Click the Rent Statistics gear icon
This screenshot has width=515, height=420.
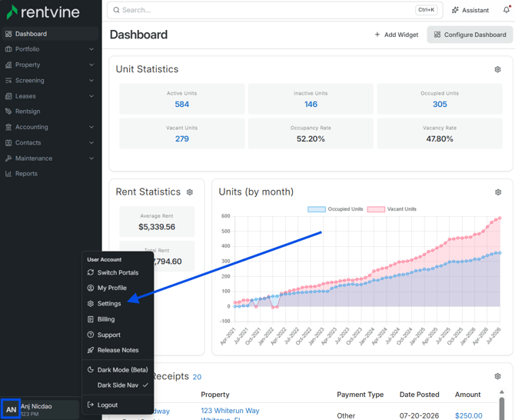click(x=190, y=192)
